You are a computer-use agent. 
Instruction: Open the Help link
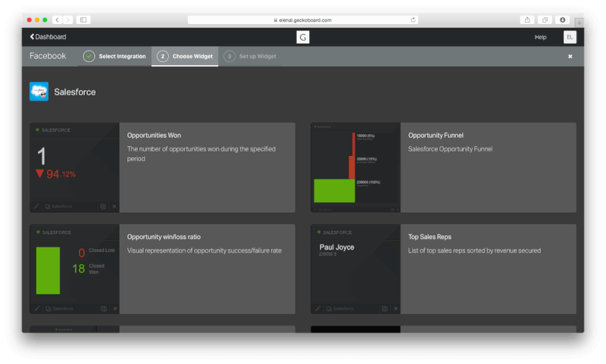tap(540, 37)
